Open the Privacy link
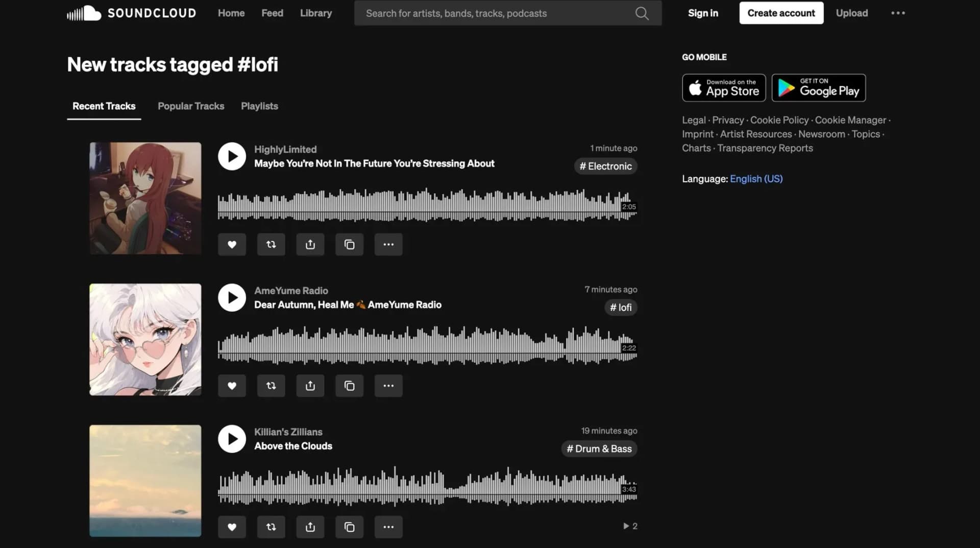 (x=728, y=120)
